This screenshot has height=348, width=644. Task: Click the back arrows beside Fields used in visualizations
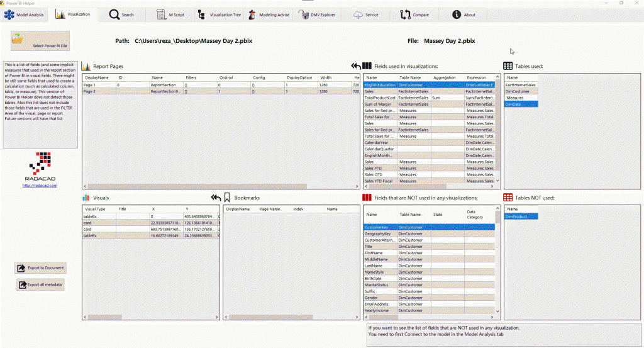coord(357,66)
